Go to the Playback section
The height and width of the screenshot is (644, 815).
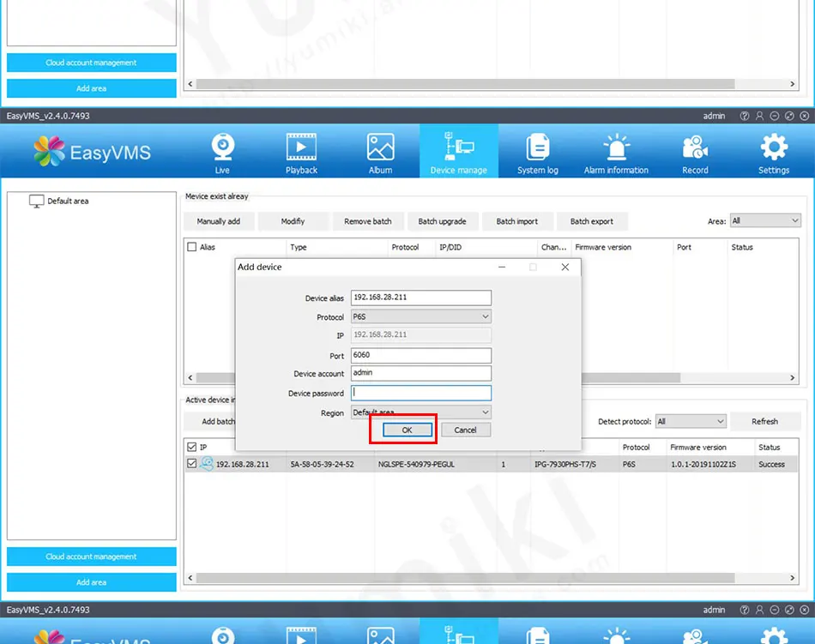(x=301, y=153)
